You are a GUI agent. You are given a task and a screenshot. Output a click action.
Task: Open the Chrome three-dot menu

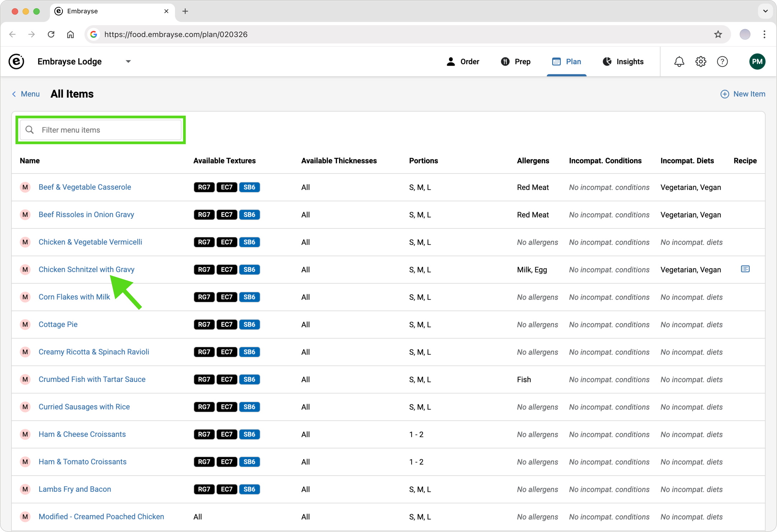coord(764,34)
